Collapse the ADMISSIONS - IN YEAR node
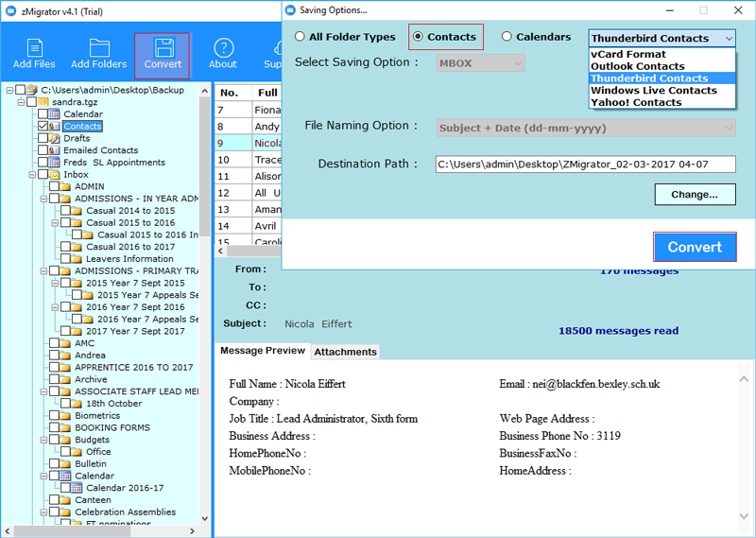 [43, 199]
